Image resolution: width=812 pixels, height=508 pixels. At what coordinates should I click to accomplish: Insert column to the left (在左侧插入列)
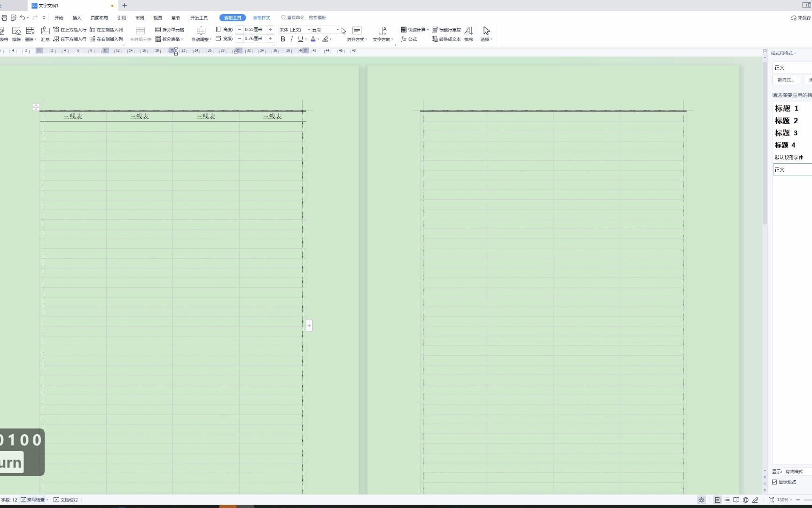(x=106, y=30)
